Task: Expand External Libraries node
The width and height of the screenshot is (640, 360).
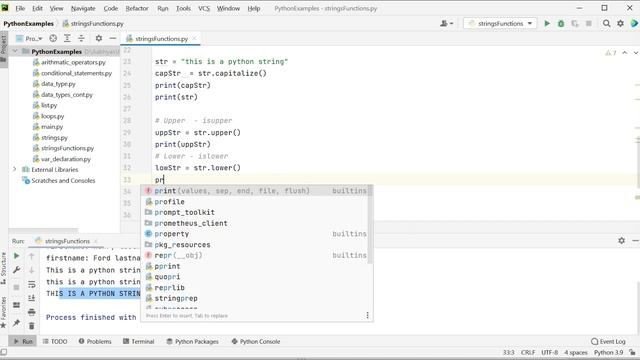Action: pyautogui.click(x=15, y=169)
